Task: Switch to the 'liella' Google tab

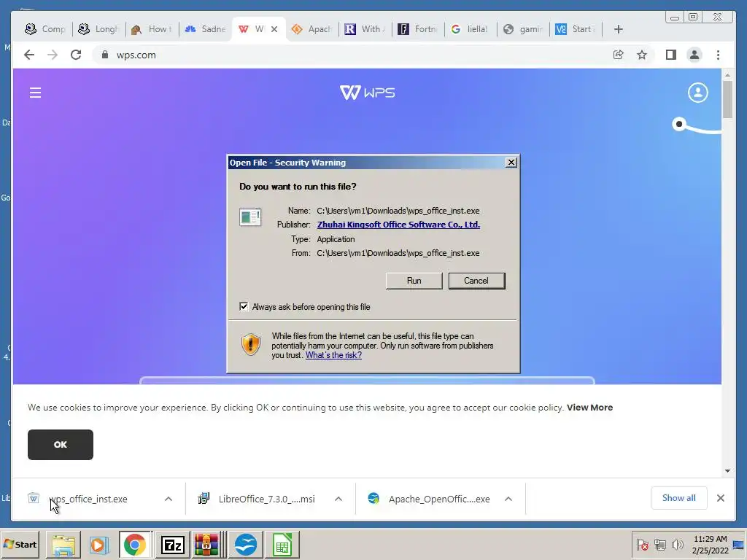Action: [471, 29]
